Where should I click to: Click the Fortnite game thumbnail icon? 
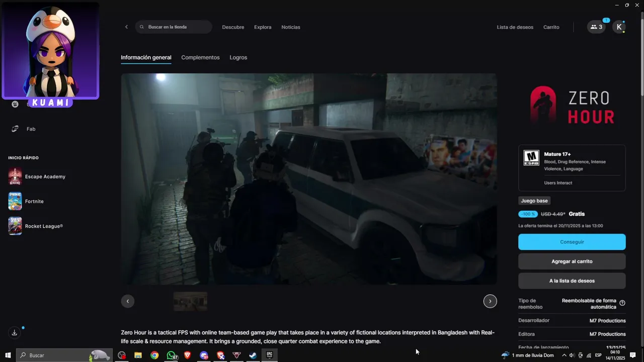pyautogui.click(x=15, y=201)
